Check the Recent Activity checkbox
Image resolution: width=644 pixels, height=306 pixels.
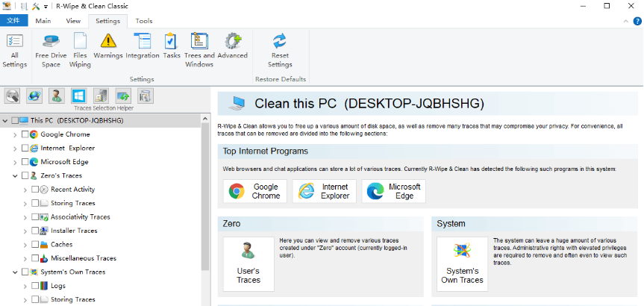click(x=35, y=190)
